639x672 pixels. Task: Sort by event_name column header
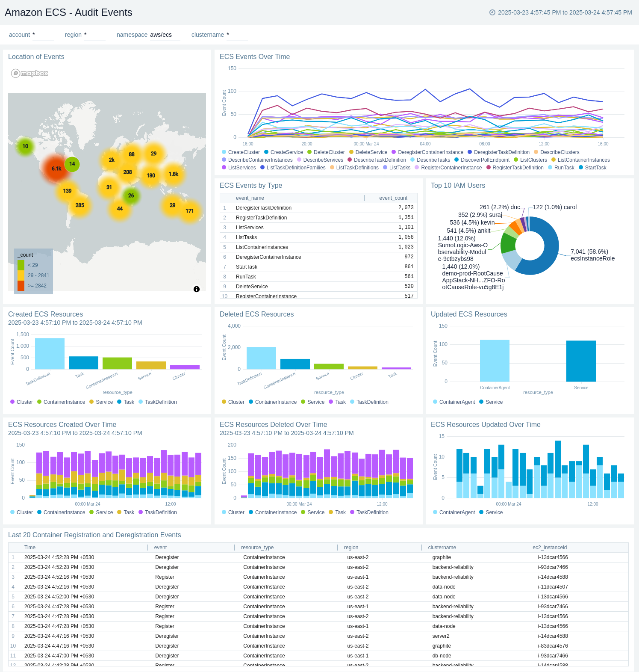250,198
